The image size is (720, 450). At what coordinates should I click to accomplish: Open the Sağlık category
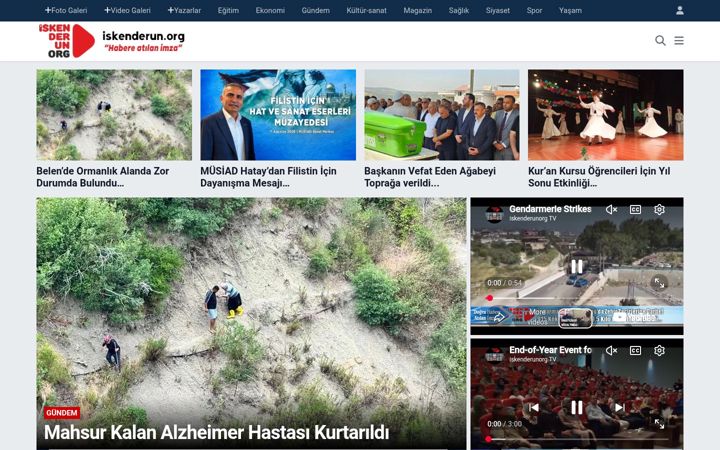(459, 10)
